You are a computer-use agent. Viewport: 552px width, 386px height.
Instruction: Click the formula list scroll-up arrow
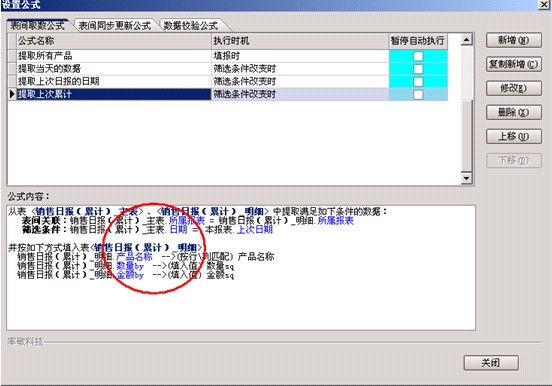(466, 39)
